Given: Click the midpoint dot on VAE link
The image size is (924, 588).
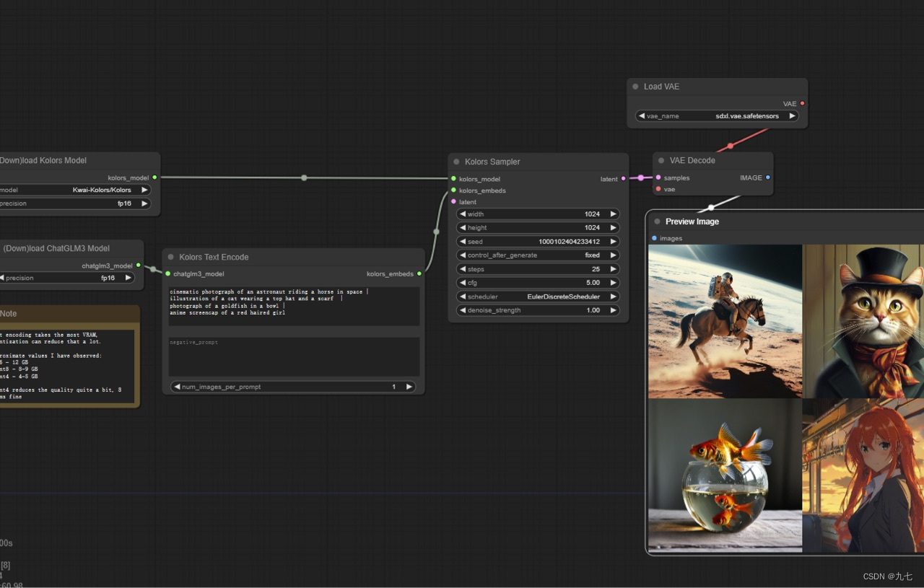Looking at the screenshot, I should 731,146.
